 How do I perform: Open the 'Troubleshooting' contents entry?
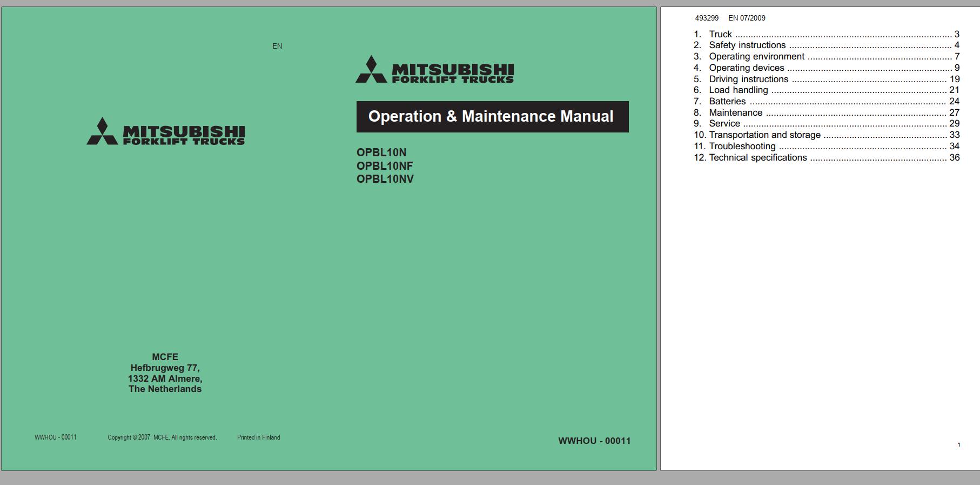pos(827,147)
